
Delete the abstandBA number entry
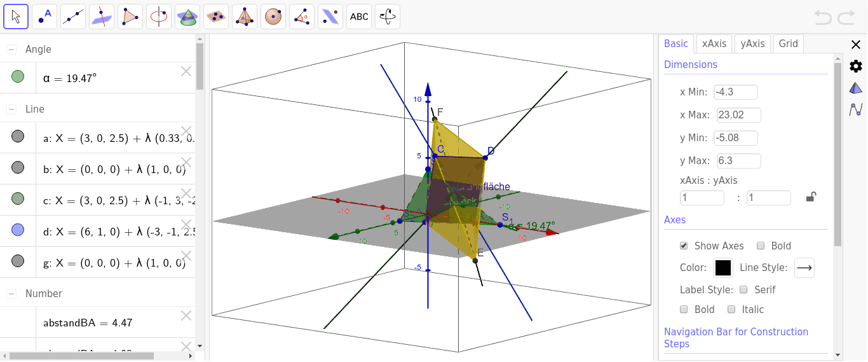186,316
